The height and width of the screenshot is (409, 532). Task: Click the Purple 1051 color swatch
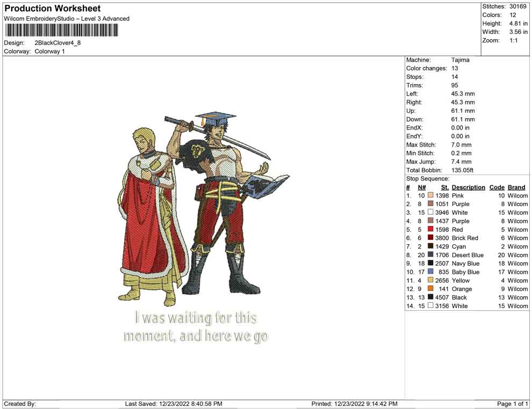(430, 203)
